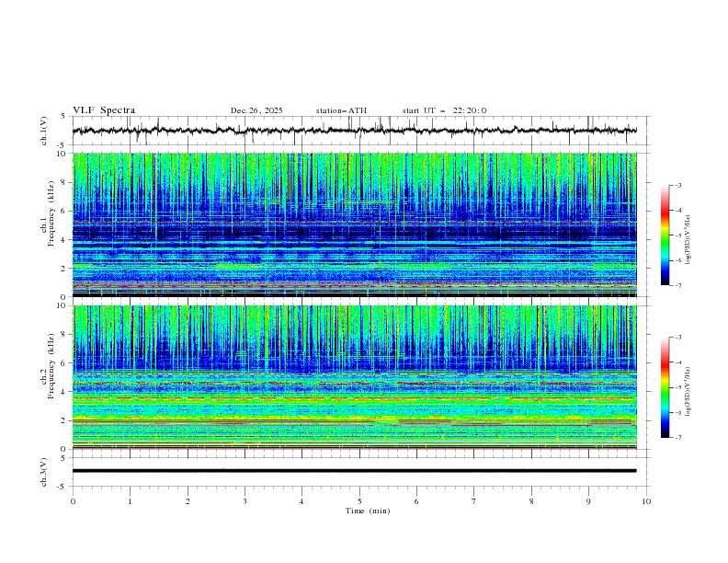Click the ch.1 PSD color scale bar
Screen dimensions: 728x563
click(665, 236)
